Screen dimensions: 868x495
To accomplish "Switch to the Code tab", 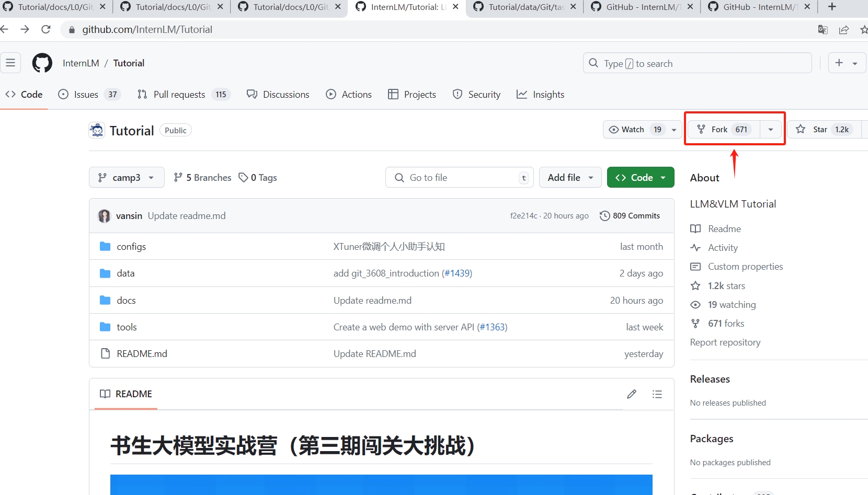I will click(24, 95).
